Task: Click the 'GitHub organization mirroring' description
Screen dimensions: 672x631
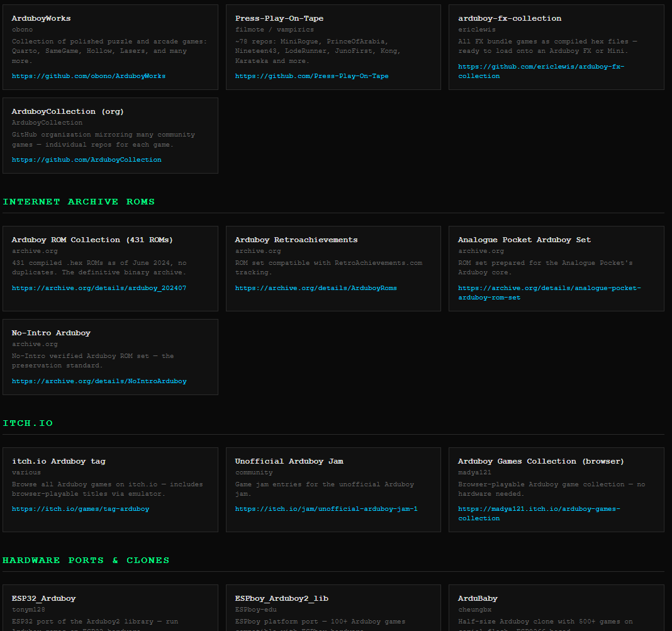Action: [103, 140]
